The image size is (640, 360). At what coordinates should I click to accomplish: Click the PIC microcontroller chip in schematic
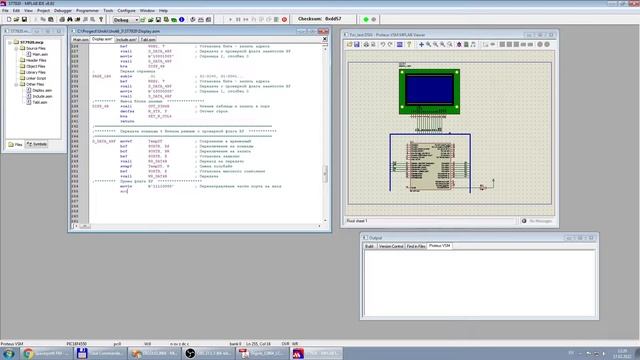tap(431, 166)
